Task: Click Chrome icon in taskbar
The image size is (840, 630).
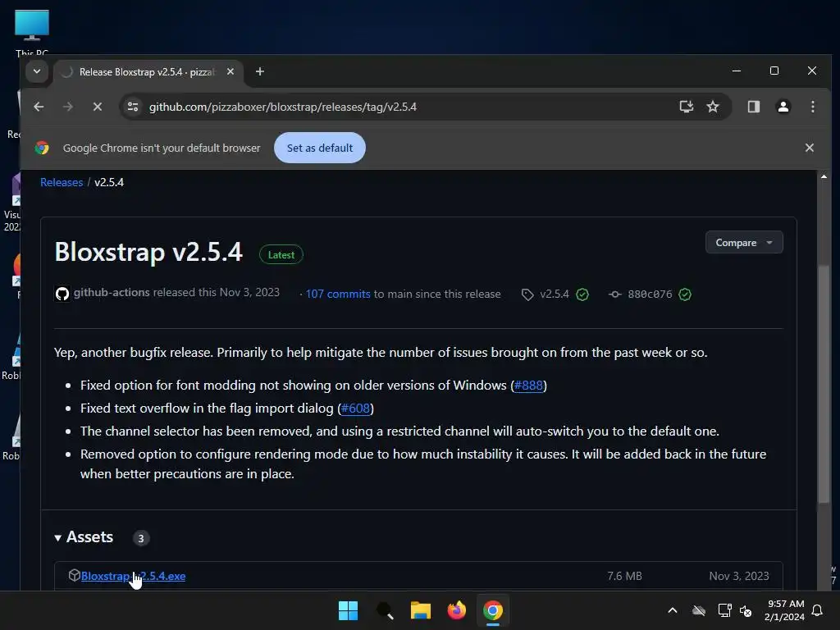Action: tap(493, 610)
